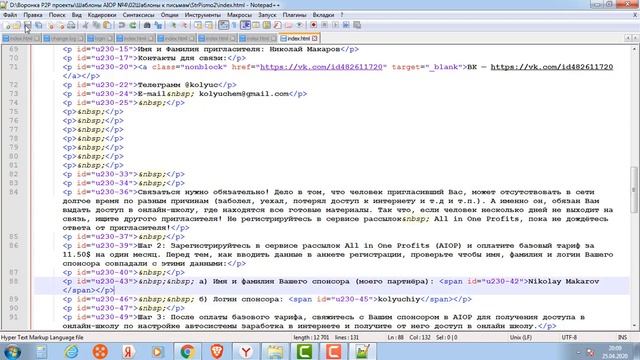
Task: Open Google Chrome from taskbar
Action: (x=188, y=351)
